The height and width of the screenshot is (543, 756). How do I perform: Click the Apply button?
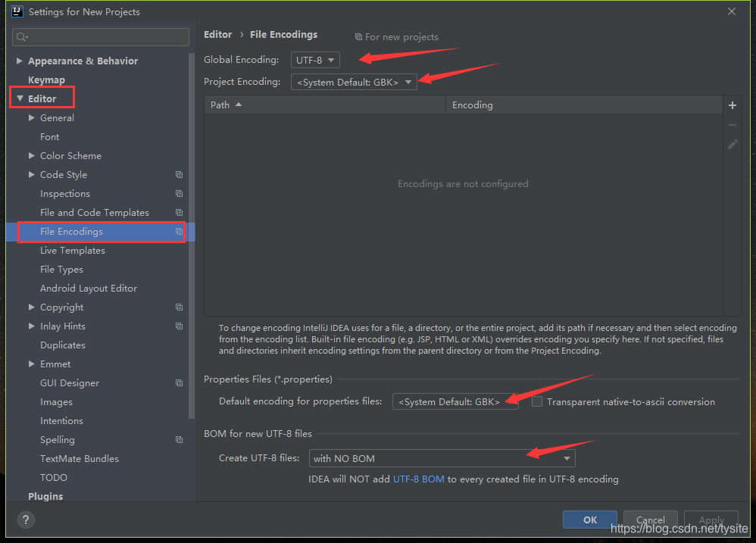[x=711, y=520]
